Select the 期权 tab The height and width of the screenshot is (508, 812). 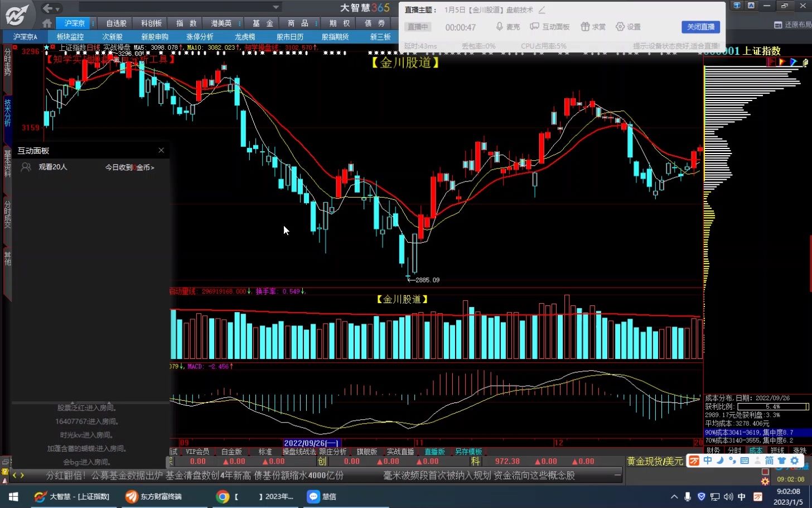click(x=339, y=23)
